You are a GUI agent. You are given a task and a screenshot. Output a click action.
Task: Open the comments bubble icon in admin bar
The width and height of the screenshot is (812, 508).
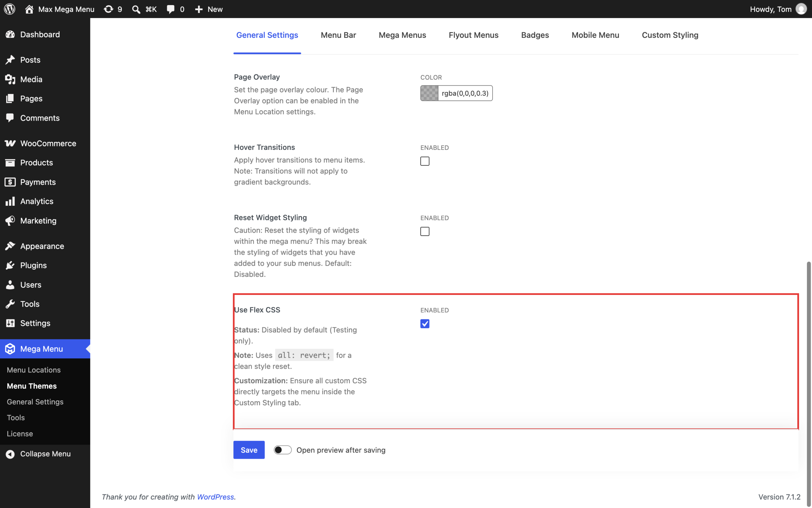[171, 9]
